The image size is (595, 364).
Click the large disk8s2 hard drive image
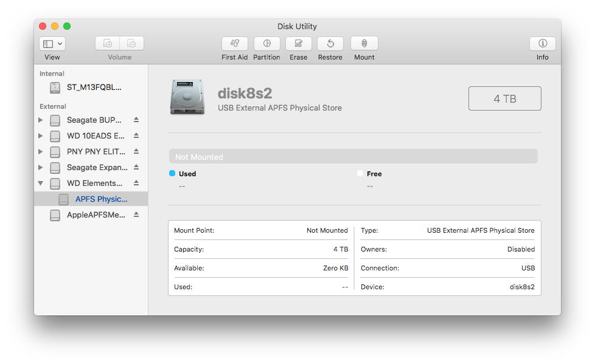(x=187, y=97)
